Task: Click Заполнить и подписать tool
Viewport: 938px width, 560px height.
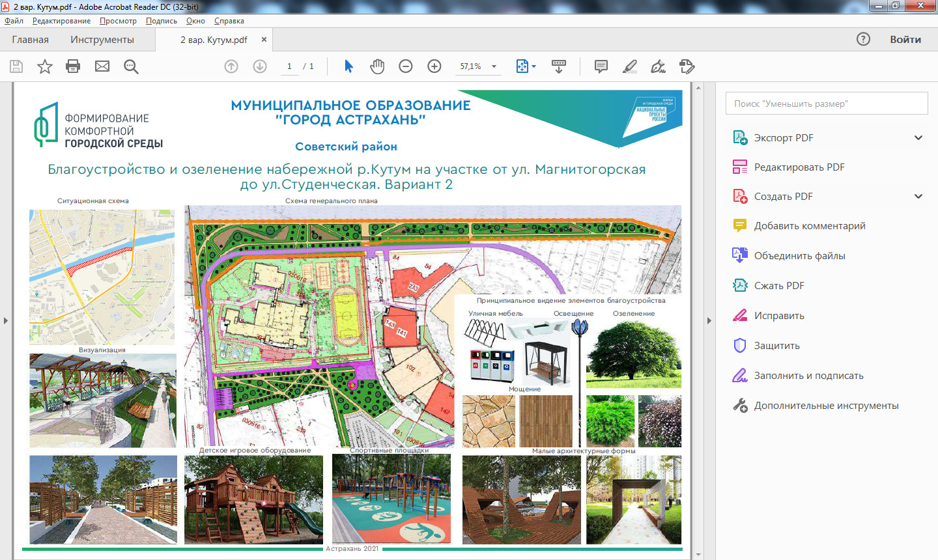Action: (809, 375)
